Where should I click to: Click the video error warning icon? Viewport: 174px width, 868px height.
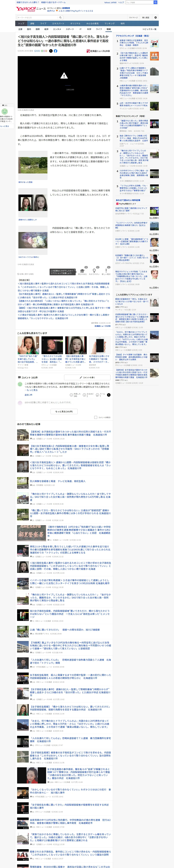64,76
